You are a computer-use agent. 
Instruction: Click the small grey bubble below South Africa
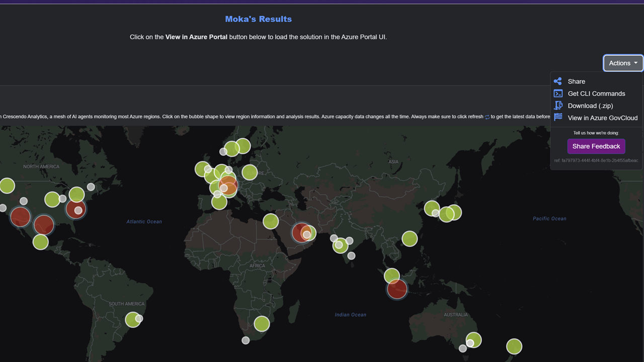pyautogui.click(x=246, y=340)
